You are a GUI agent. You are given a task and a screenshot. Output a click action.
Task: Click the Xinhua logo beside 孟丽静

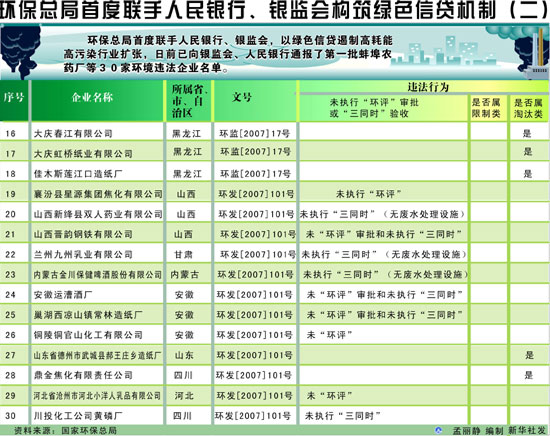[438, 430]
